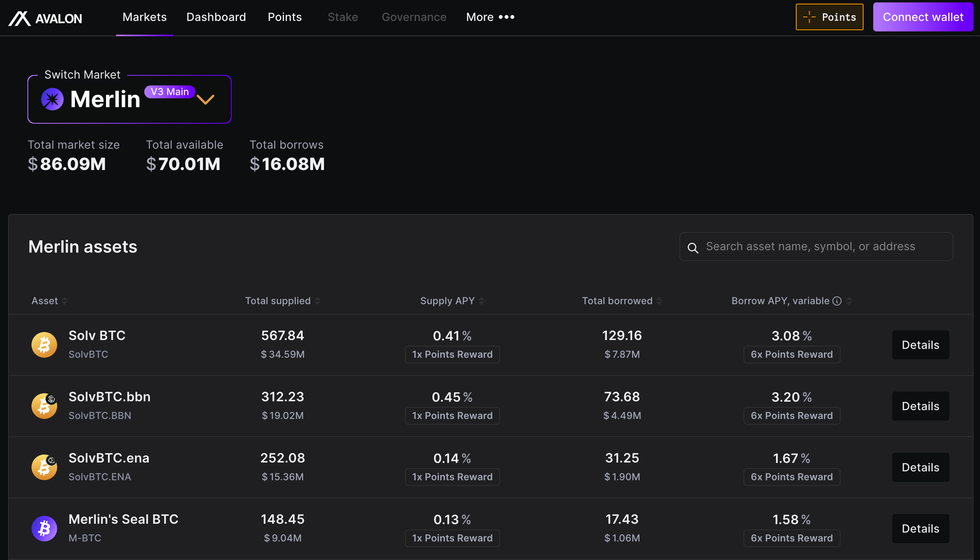Go to Points in navigation bar
This screenshot has width=980, height=560.
point(284,17)
